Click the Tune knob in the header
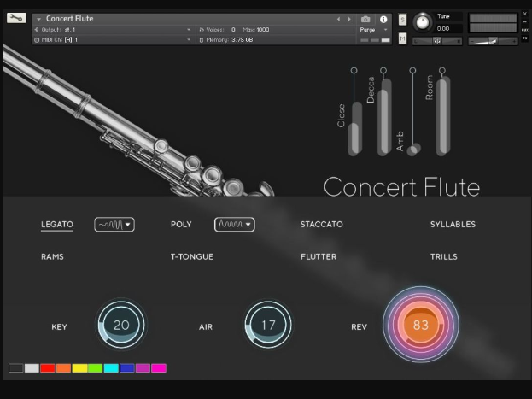The width and height of the screenshot is (532, 399). pos(422,22)
